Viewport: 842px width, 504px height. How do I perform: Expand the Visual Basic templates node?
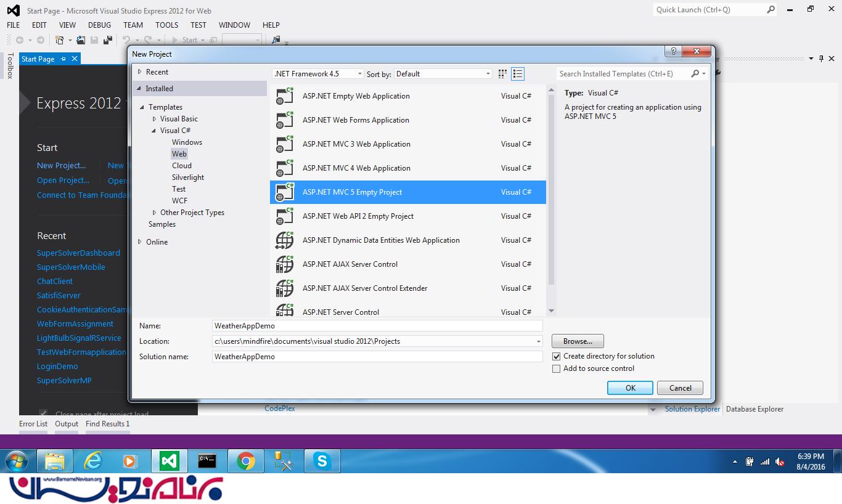tap(155, 119)
